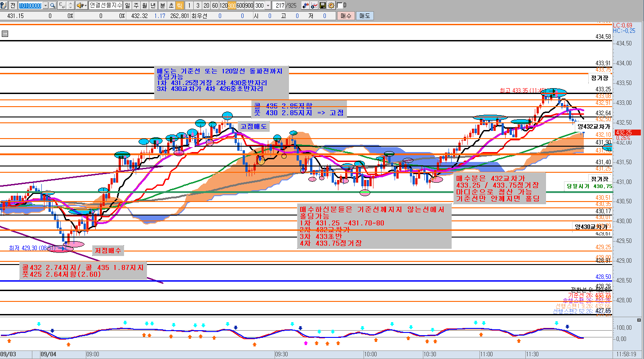The width and height of the screenshot is (644, 359).
Task: Expand the 300 tick interval dropdown
Action: 268,5
